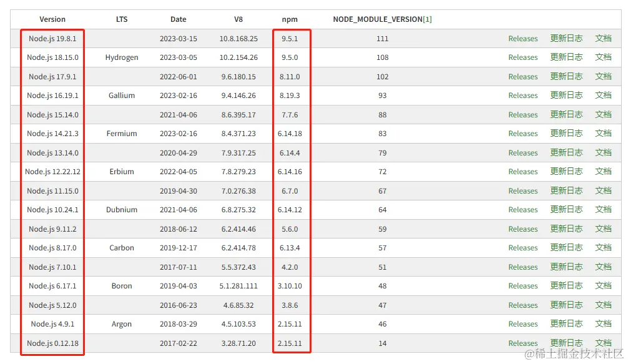The width and height of the screenshot is (628, 364).
Task: Open Releases link for Node.js 19.8.1
Action: click(523, 39)
